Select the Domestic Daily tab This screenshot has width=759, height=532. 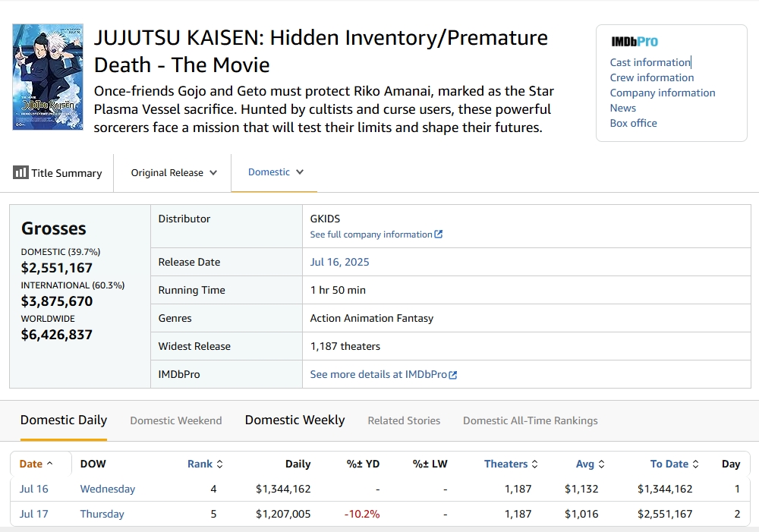click(x=64, y=420)
